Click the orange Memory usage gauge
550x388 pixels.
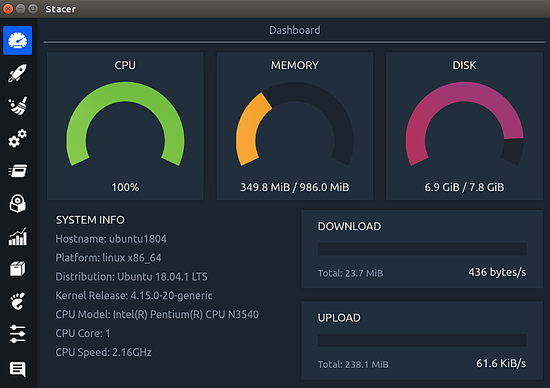(x=295, y=124)
